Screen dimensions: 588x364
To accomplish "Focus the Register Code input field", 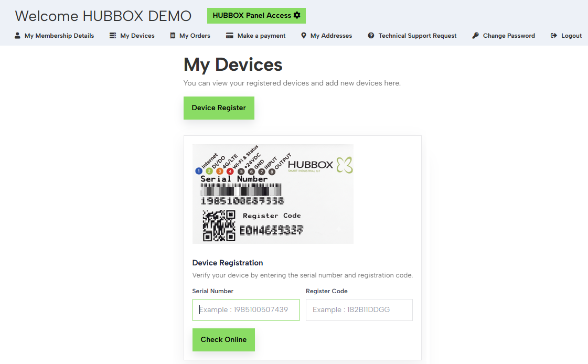I will tap(359, 309).
